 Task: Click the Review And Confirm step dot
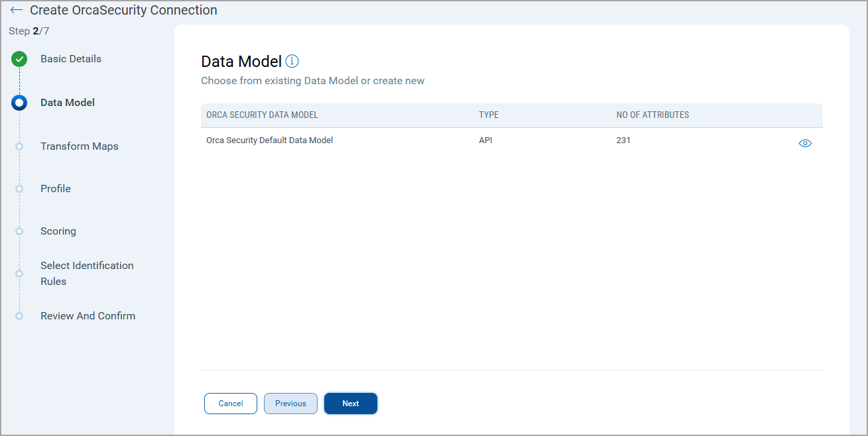19,316
